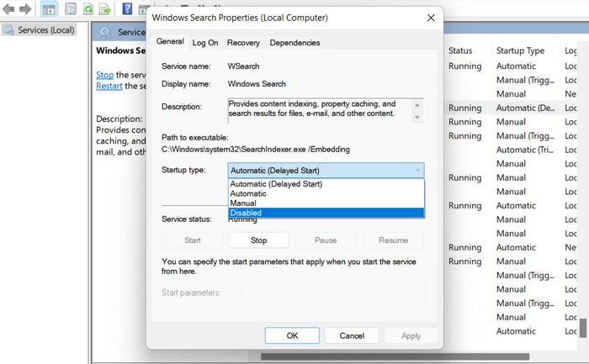Image resolution: width=589 pixels, height=364 pixels.
Task: Expand the Startup type combo box
Action: 326,171
